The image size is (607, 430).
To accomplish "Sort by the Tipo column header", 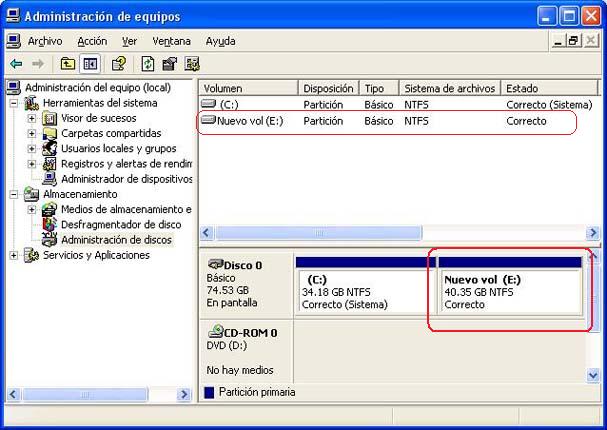I will [x=379, y=88].
